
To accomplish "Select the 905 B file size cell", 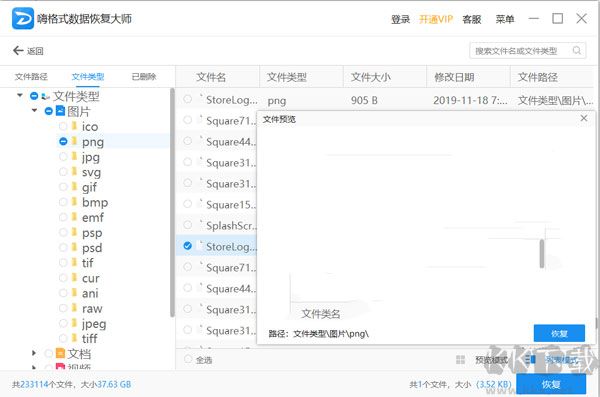I will coord(364,100).
